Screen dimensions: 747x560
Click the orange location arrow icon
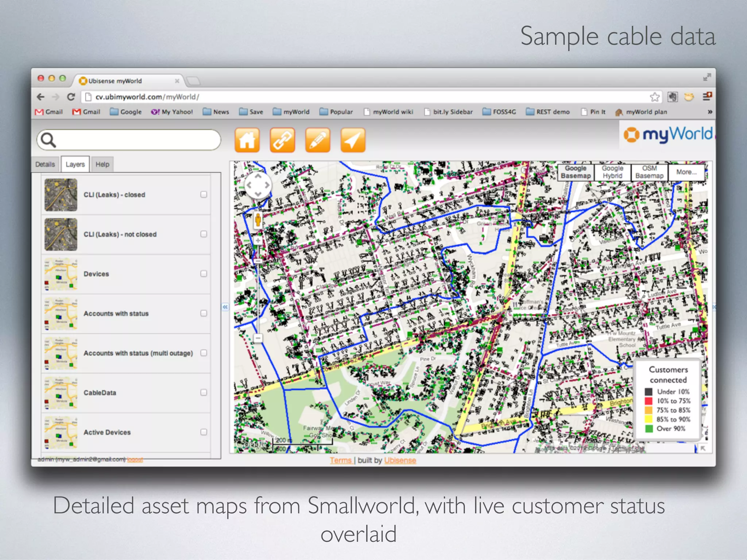(353, 140)
